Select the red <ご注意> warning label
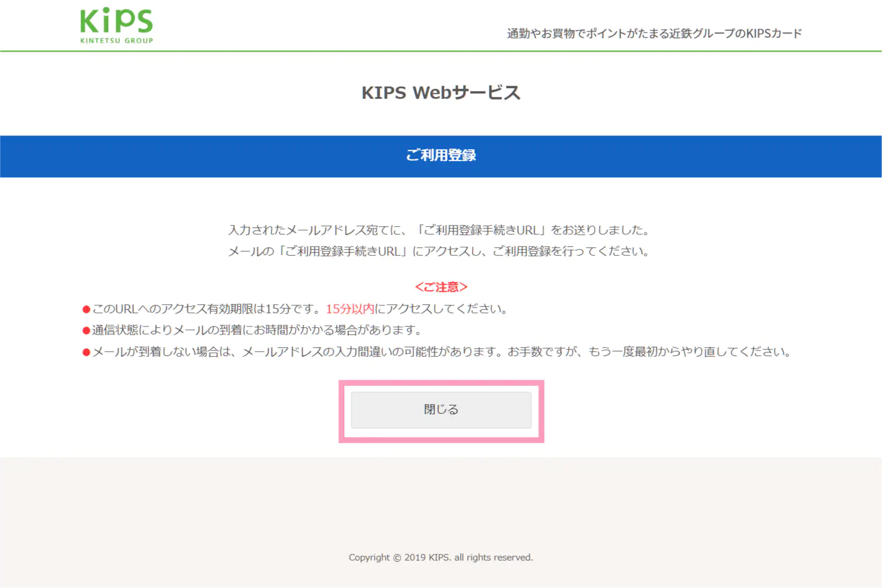 [441, 287]
